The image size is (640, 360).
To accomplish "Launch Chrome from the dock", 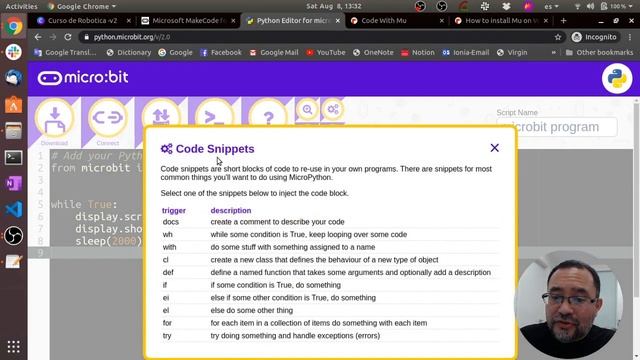I will [13, 27].
